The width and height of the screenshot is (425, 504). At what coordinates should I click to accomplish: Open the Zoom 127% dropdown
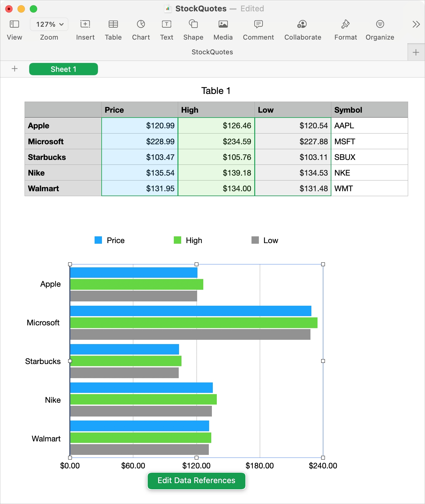49,24
